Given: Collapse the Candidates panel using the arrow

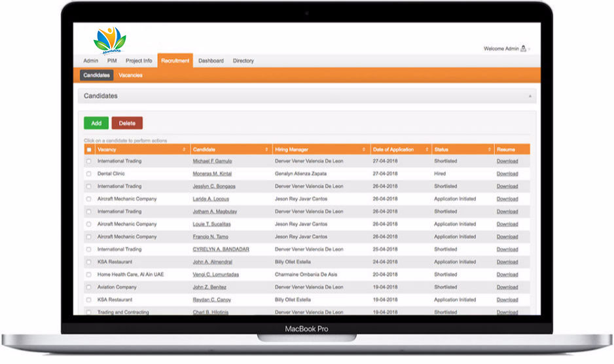Looking at the screenshot, I should [x=530, y=96].
